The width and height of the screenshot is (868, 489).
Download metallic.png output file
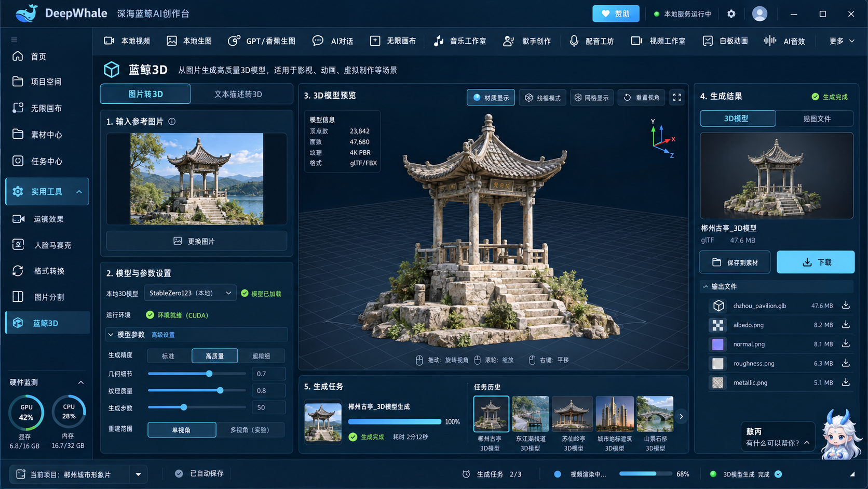coord(846,382)
